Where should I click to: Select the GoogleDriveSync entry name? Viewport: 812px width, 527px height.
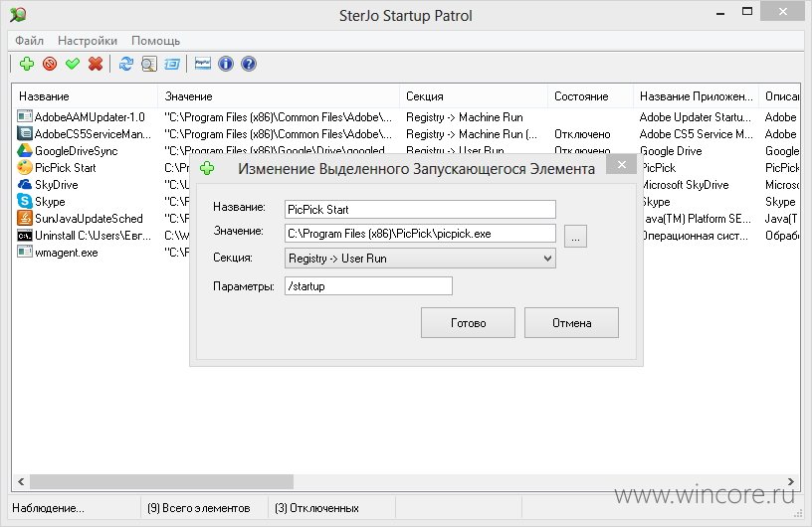click(76, 151)
